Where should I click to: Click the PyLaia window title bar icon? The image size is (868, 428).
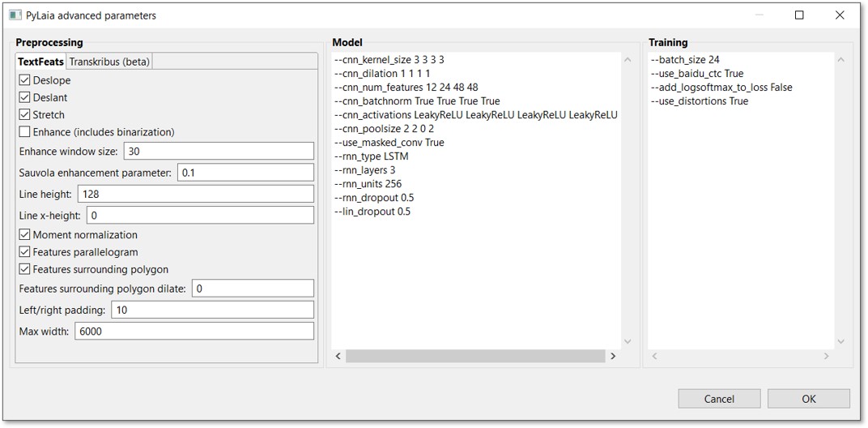[x=15, y=15]
